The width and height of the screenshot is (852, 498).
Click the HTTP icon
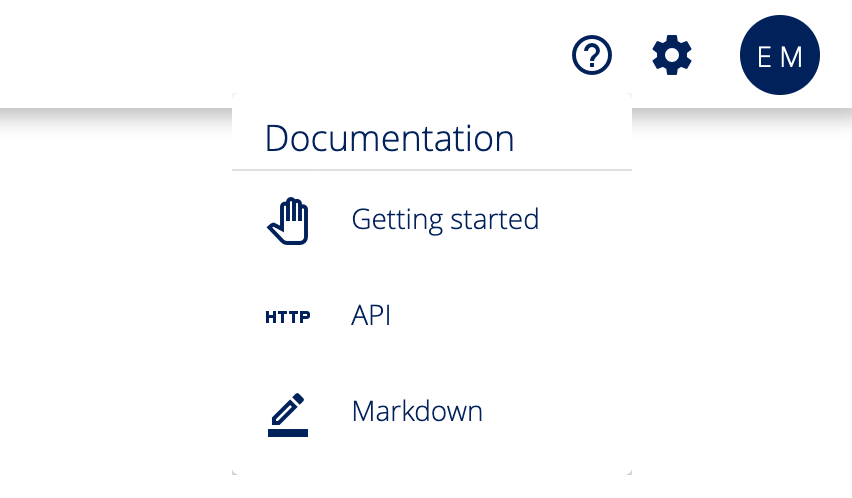click(x=288, y=317)
